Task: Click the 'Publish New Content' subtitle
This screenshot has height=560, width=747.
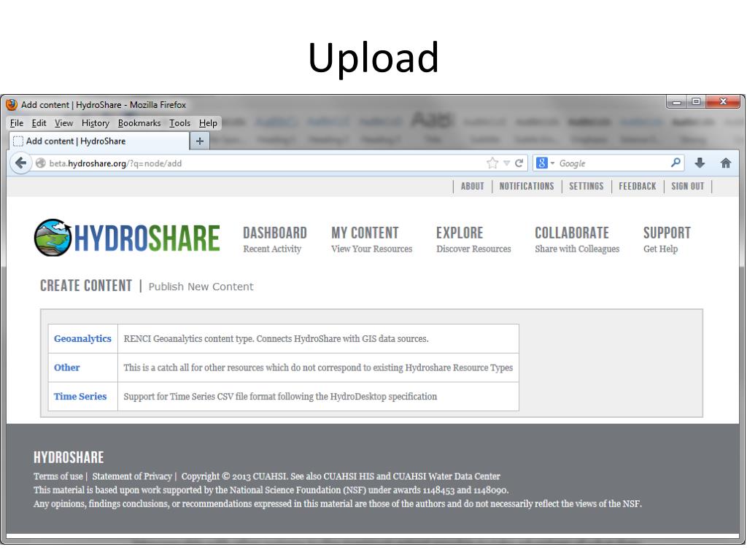Action: [201, 287]
